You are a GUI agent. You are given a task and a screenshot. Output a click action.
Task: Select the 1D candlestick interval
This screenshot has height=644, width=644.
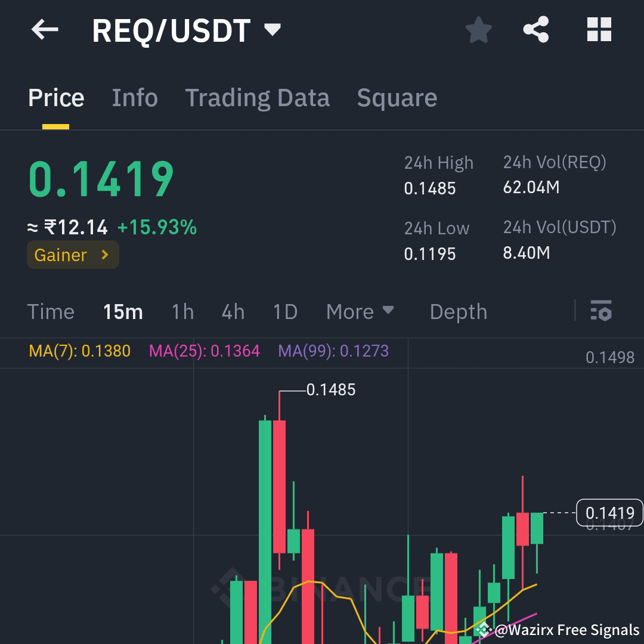point(284,311)
